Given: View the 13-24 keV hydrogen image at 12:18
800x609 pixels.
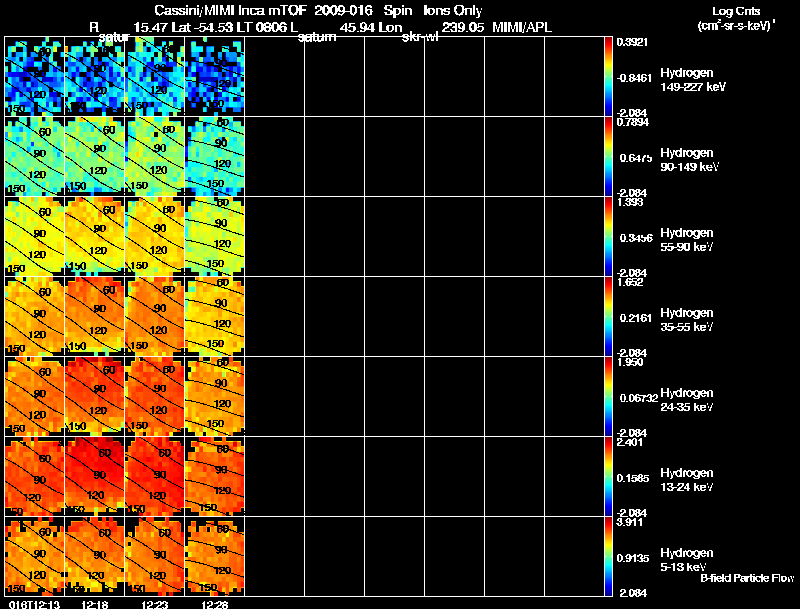Looking at the screenshot, I should 94,477.
